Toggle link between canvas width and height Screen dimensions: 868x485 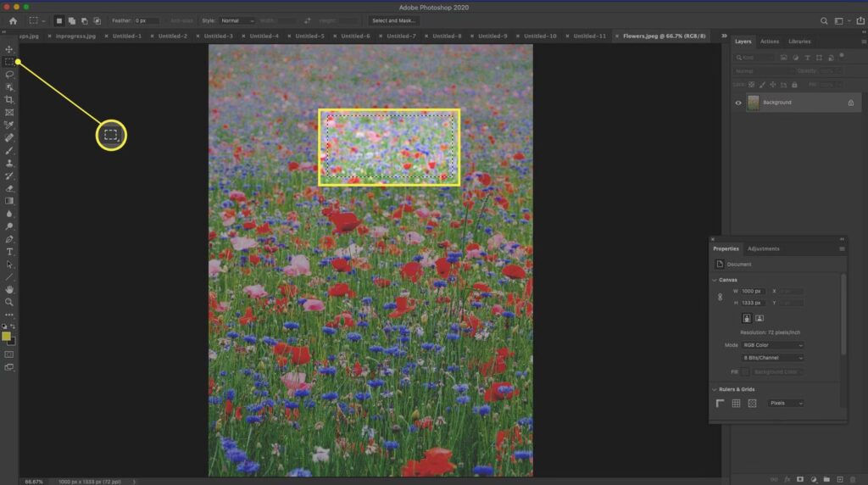[x=720, y=297]
